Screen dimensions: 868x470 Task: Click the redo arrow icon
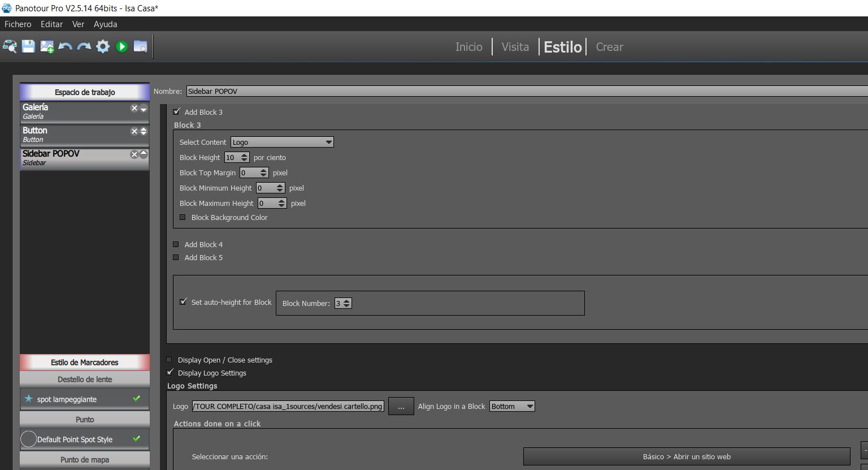click(x=84, y=46)
